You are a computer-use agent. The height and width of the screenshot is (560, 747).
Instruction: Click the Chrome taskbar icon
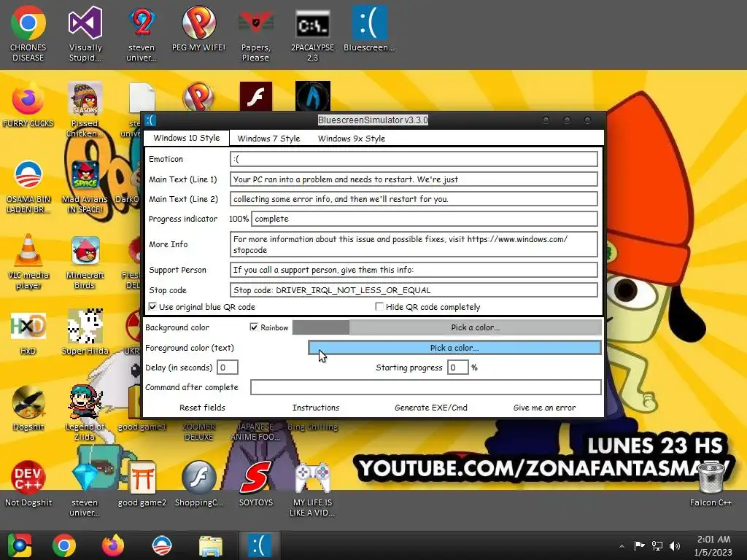click(64, 545)
